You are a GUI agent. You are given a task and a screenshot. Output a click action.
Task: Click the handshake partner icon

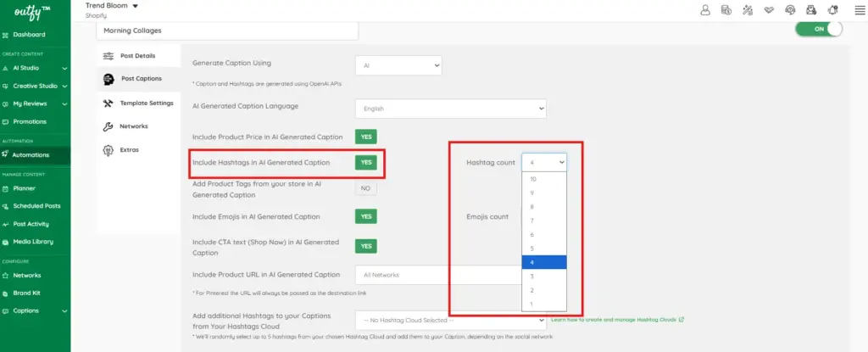click(x=768, y=9)
